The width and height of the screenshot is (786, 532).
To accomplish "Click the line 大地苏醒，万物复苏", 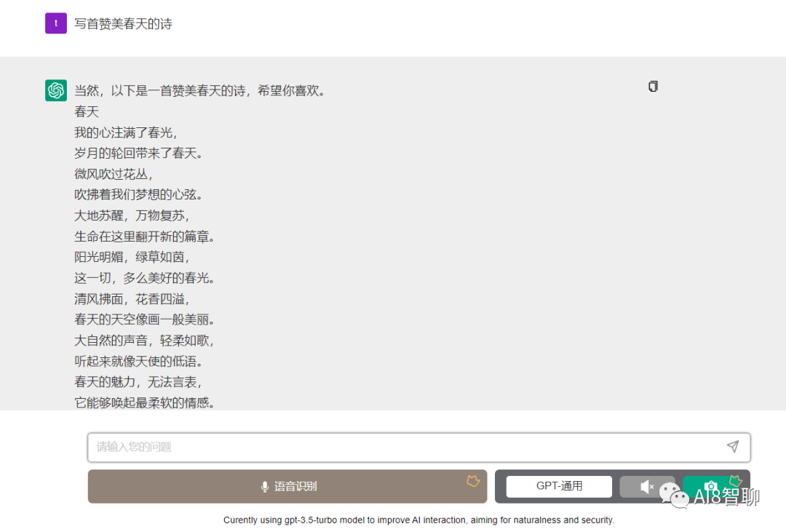I will (132, 215).
